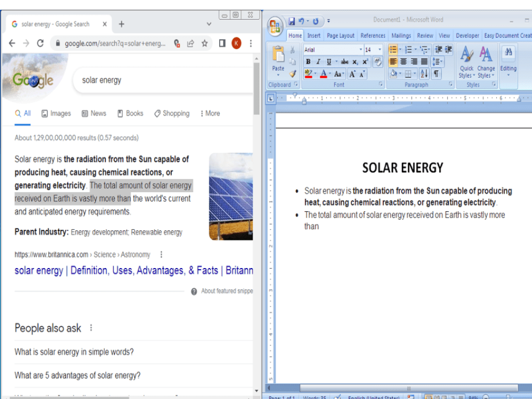The width and height of the screenshot is (532, 399).
Task: Click the Decrease Indent icon
Action: coord(438,50)
